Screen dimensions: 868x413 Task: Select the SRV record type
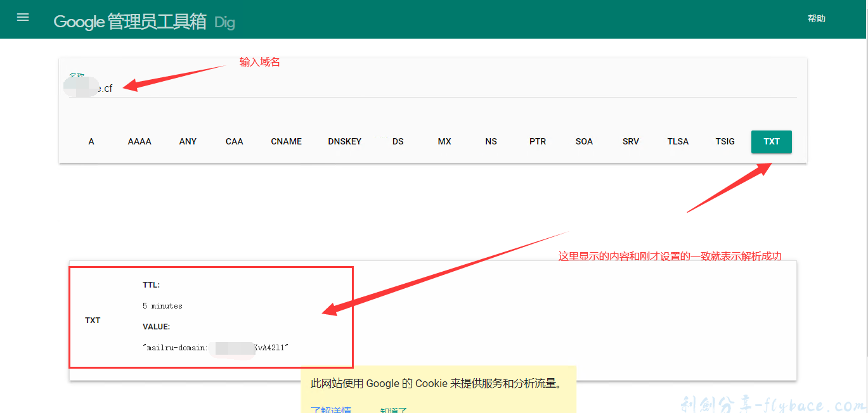(631, 141)
